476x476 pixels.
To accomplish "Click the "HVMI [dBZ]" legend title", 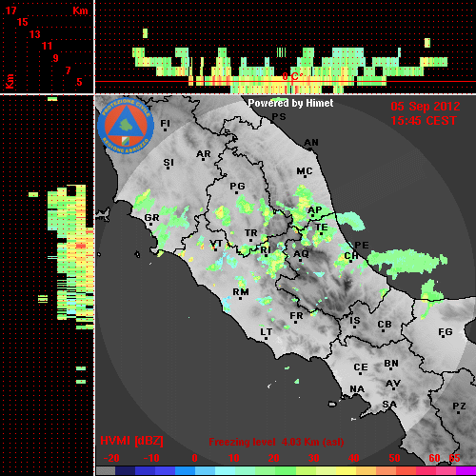I will point(132,441).
